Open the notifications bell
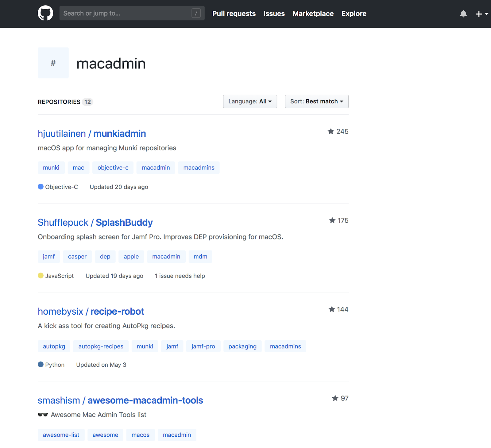Viewport: 491px width, 448px height. (463, 14)
